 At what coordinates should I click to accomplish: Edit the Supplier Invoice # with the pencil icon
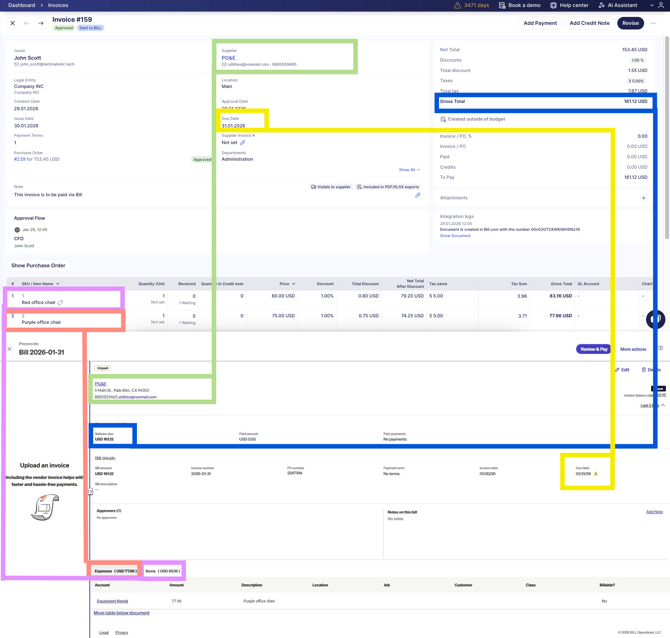[x=242, y=142]
